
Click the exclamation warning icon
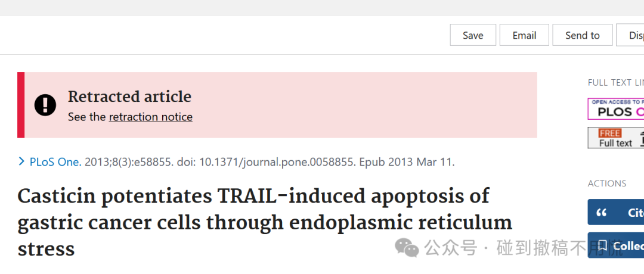pyautogui.click(x=45, y=105)
